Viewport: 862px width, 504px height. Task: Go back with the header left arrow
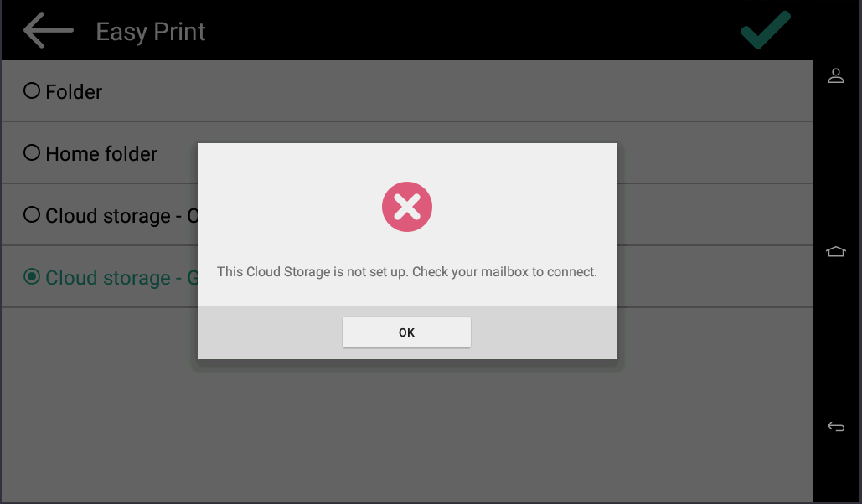(x=49, y=31)
